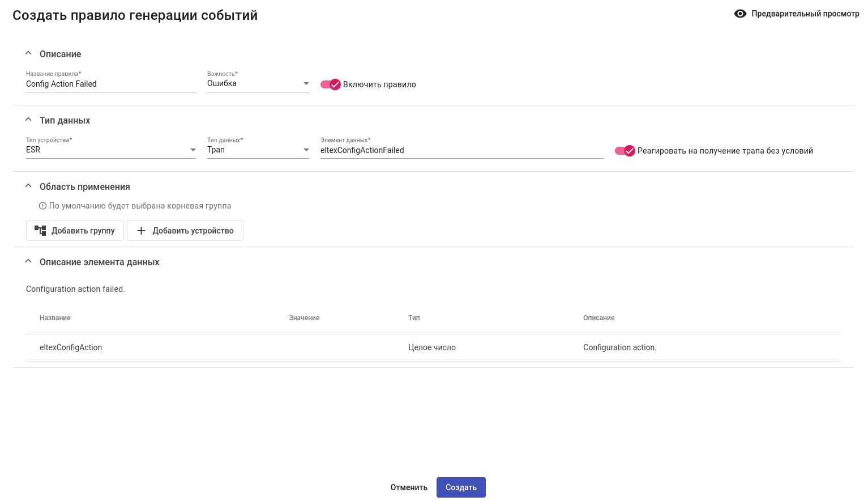Open the Тип устройства dropdown
The width and height of the screenshot is (868, 501).
(110, 150)
